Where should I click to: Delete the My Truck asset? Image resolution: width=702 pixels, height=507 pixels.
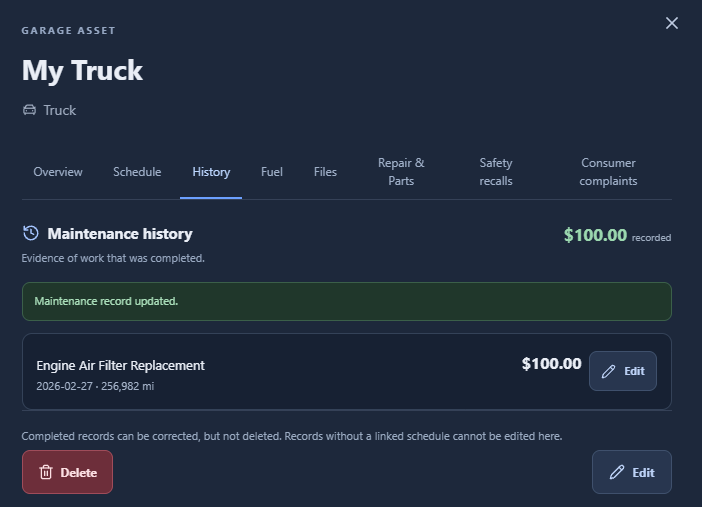[67, 472]
